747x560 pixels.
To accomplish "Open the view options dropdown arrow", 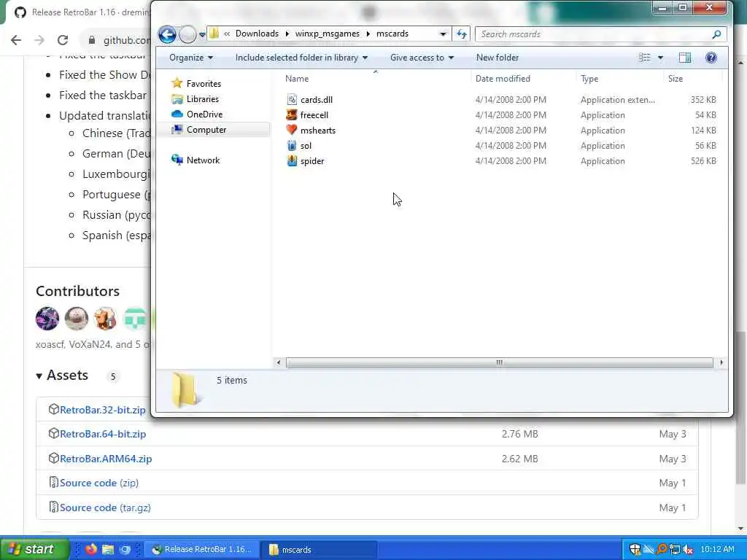I will point(660,58).
